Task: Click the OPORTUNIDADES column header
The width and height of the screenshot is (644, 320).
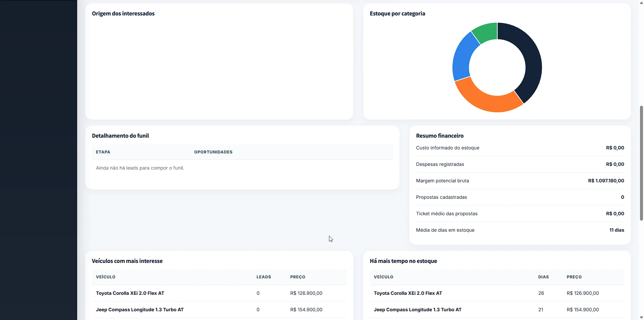Action: (x=213, y=152)
